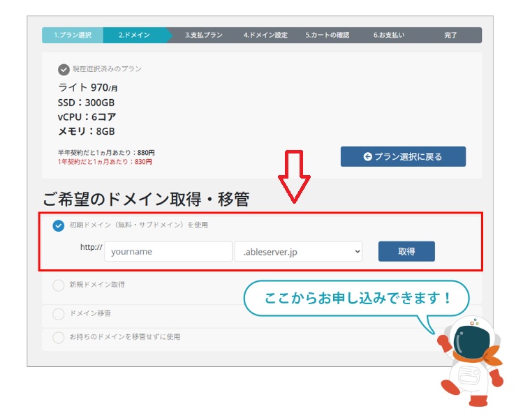Jump to 4.ドメイン設定 step
Viewport: 523px width, 420px height.
click(x=265, y=35)
